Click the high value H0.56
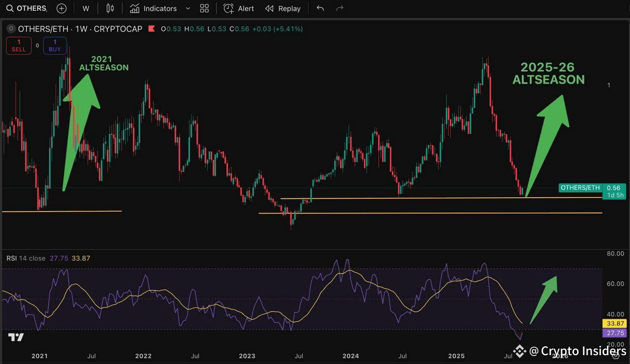 (x=194, y=29)
